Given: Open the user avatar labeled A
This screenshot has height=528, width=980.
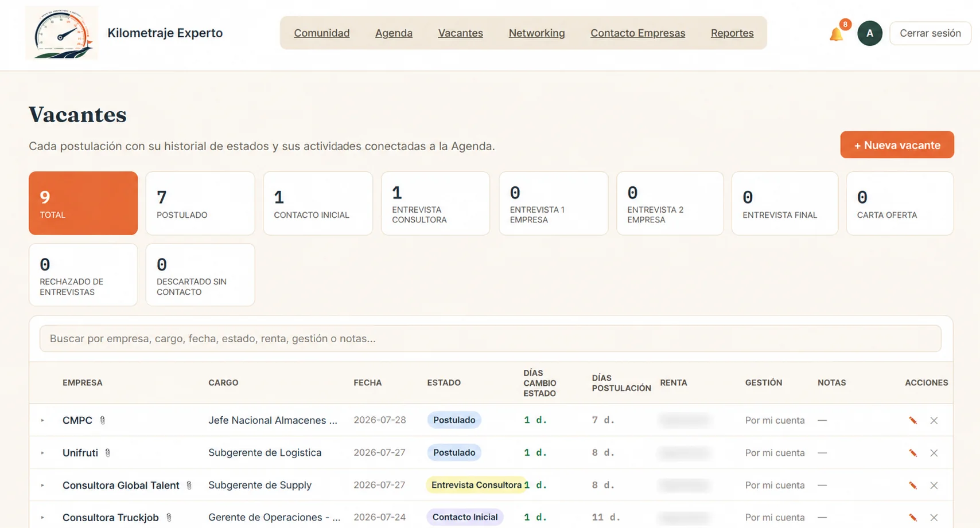Looking at the screenshot, I should [869, 33].
